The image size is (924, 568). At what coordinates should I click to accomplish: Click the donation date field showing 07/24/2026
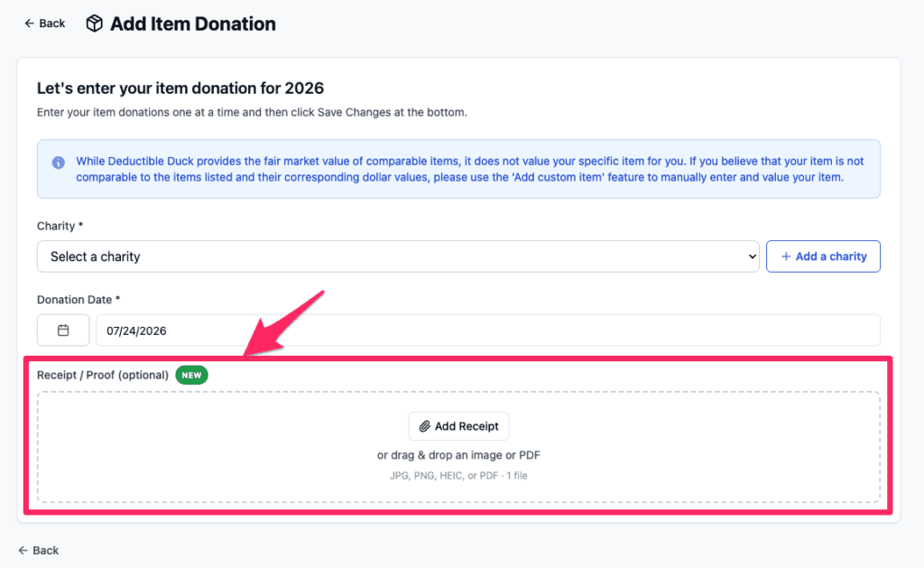488,331
